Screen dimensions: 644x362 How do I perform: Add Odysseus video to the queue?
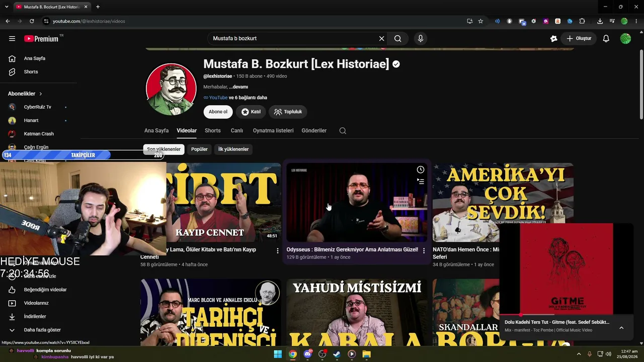[x=421, y=182]
